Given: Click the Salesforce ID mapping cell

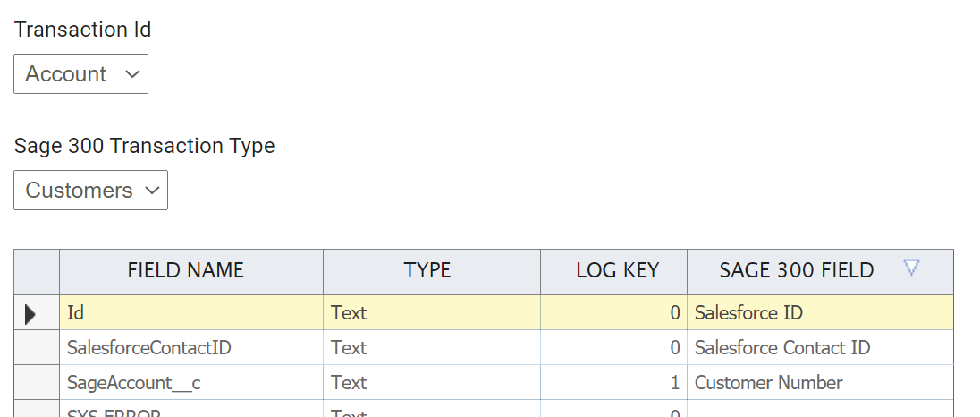Looking at the screenshot, I should [819, 313].
